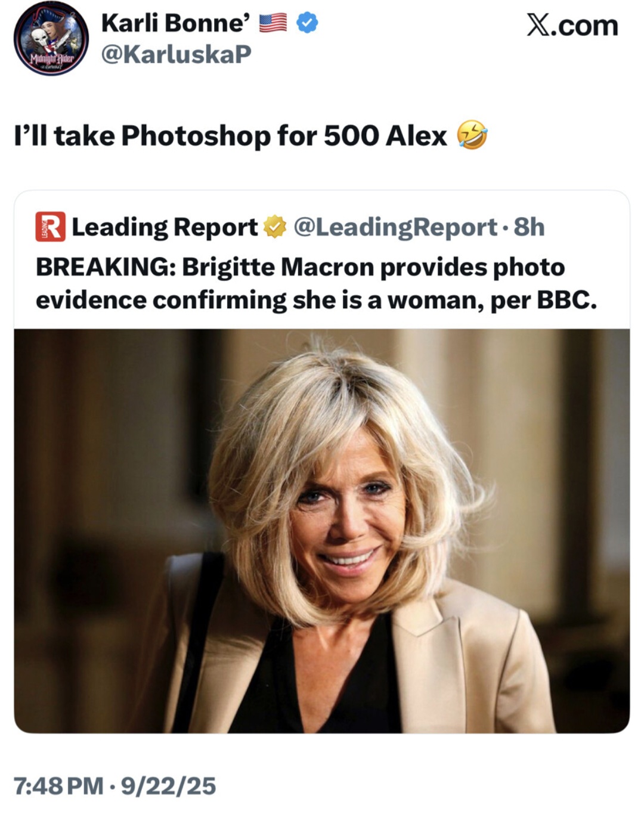Click the word Alex in the tweet text

click(x=416, y=135)
